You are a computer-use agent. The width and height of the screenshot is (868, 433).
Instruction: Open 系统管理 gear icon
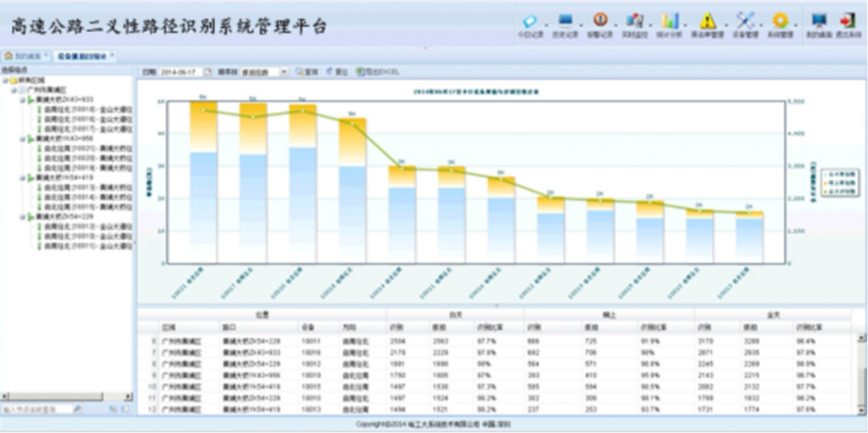pos(780,24)
